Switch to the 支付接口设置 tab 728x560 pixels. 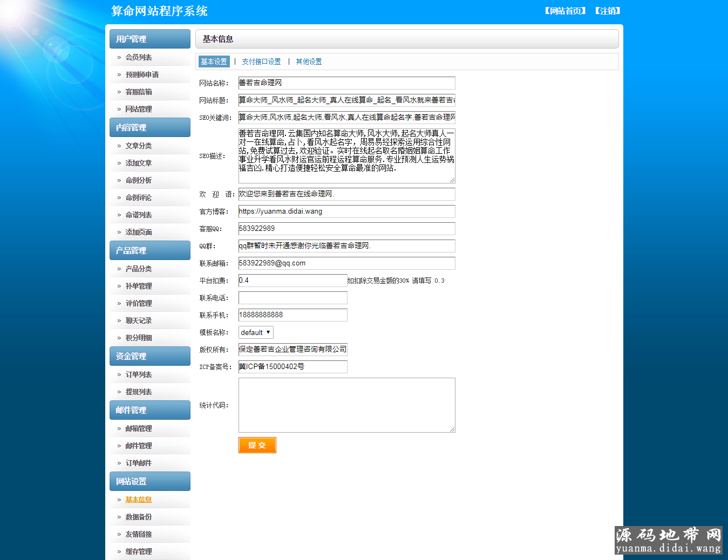pos(261,62)
